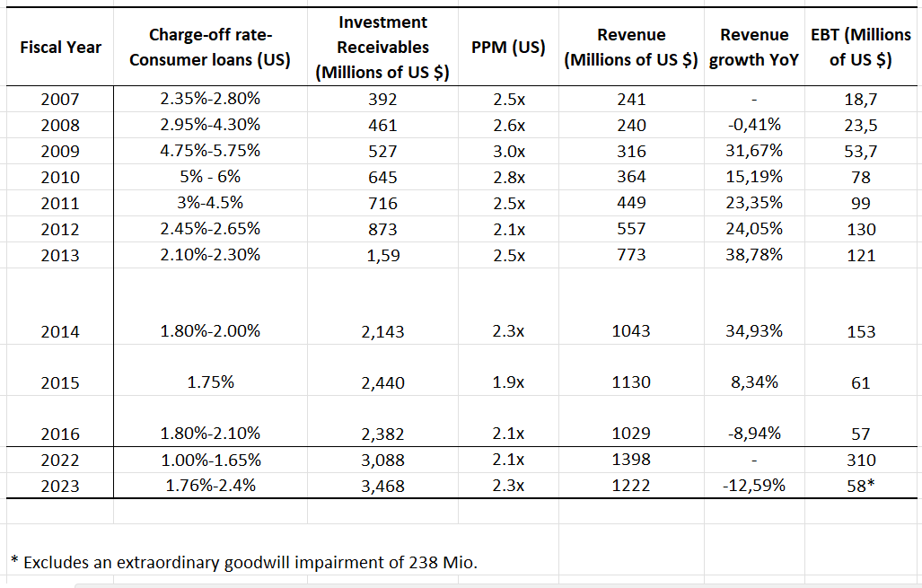Click the 2007 fiscal year cell
Screen dimensions: 922x588
coord(60,99)
